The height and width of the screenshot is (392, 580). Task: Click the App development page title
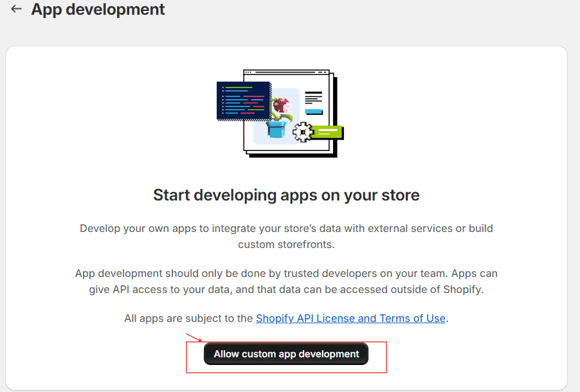[98, 9]
